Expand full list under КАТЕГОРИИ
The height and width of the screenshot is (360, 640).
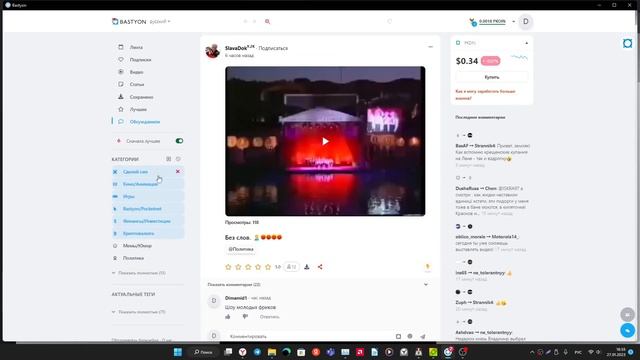pos(139,273)
